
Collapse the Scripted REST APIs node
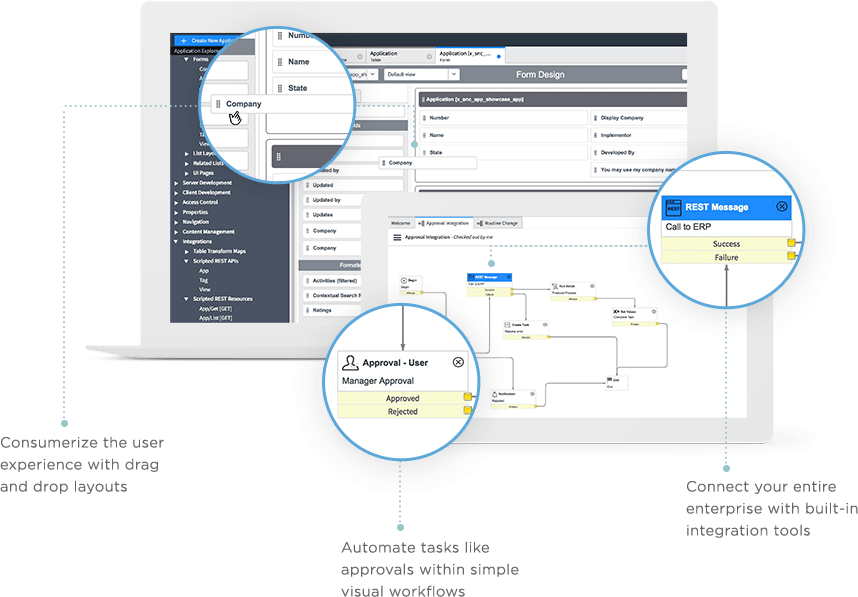point(187,261)
